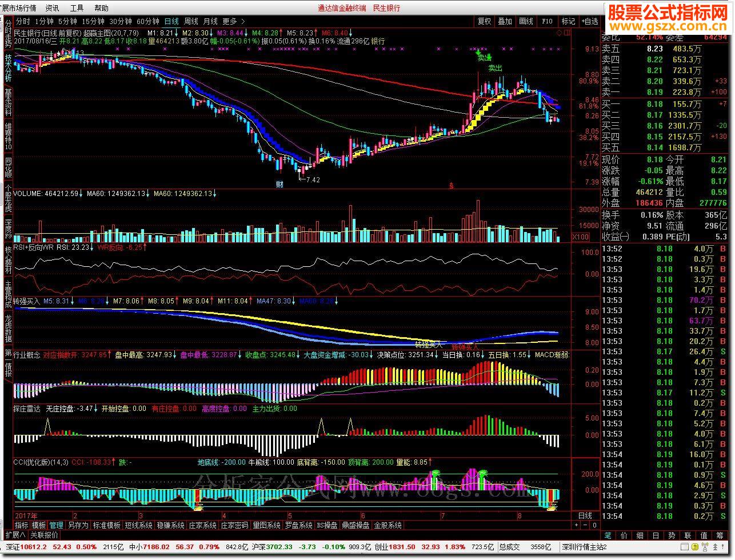This screenshot has height=560, width=735.
Task: Open the RSI+反向WR indicator header
Action: [34, 247]
